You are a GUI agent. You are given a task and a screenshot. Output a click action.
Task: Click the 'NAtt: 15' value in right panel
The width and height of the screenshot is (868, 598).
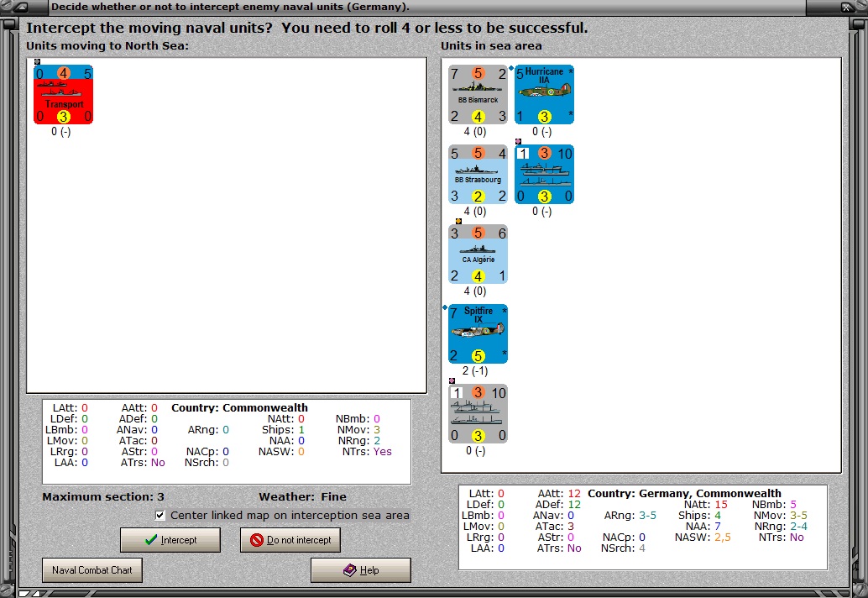705,505
